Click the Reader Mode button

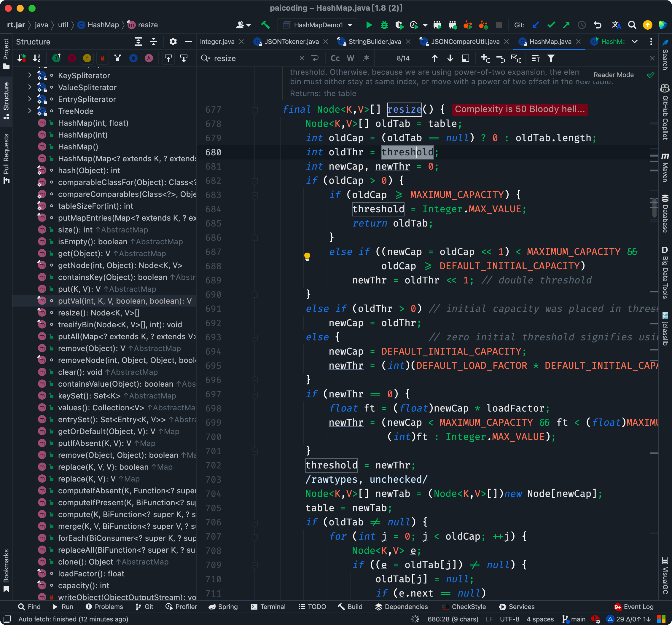[x=614, y=75]
